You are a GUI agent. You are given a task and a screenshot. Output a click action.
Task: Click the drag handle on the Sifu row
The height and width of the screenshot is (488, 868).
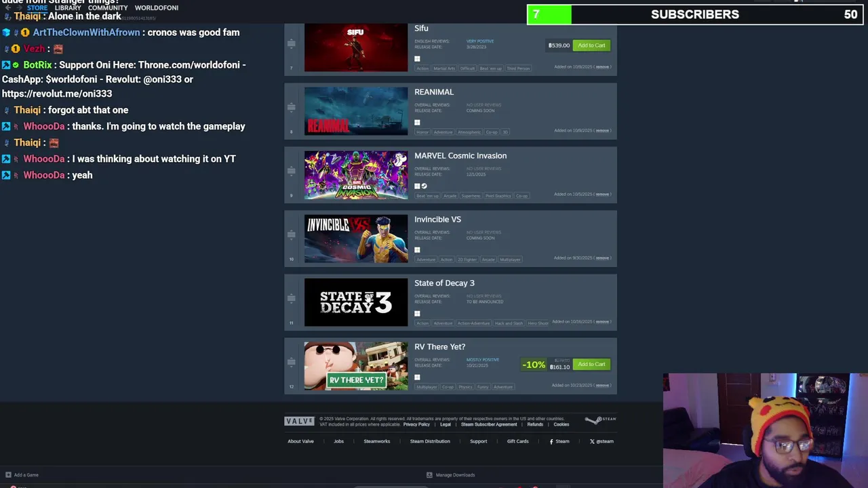[x=291, y=43]
